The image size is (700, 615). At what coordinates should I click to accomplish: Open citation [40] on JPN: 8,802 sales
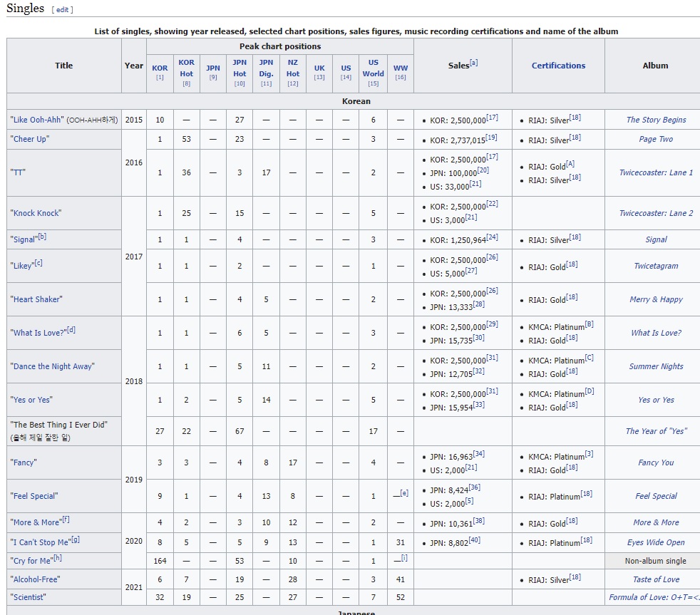[474, 540]
